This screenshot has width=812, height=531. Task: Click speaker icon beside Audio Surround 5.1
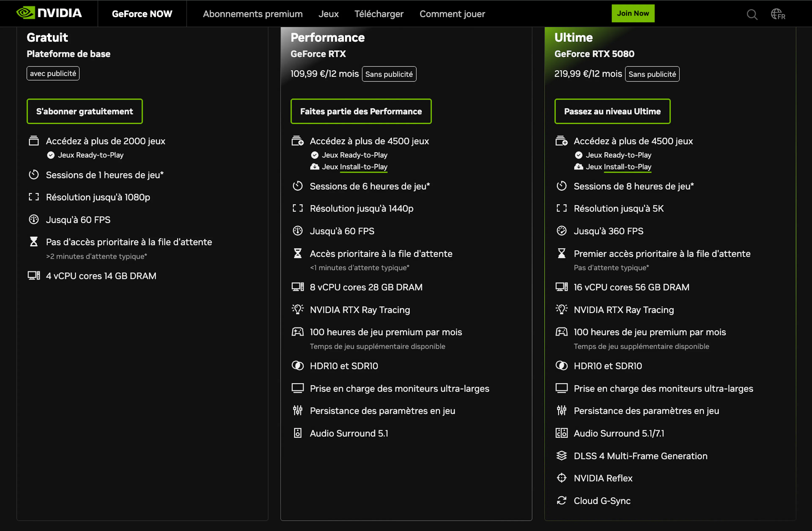click(x=298, y=433)
